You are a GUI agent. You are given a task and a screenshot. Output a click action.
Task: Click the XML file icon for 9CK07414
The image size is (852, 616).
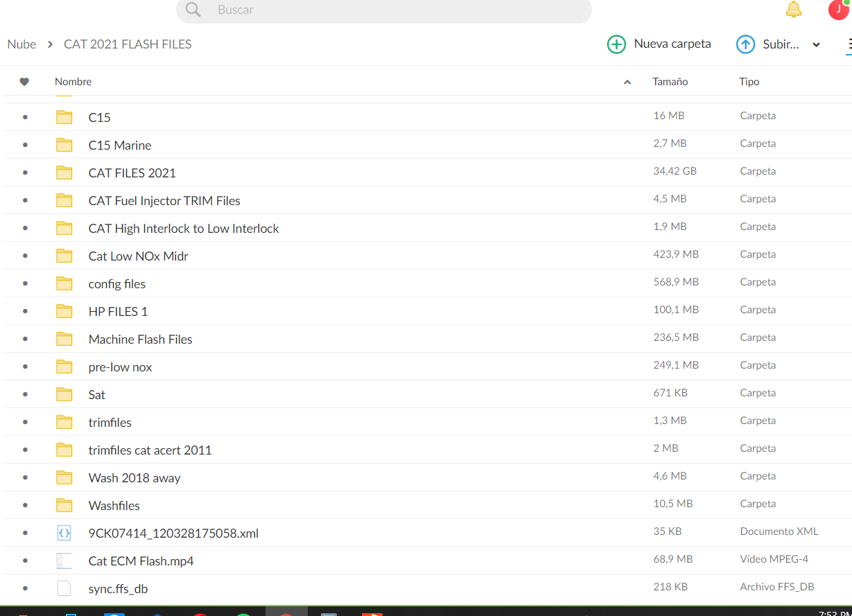pos(64,533)
